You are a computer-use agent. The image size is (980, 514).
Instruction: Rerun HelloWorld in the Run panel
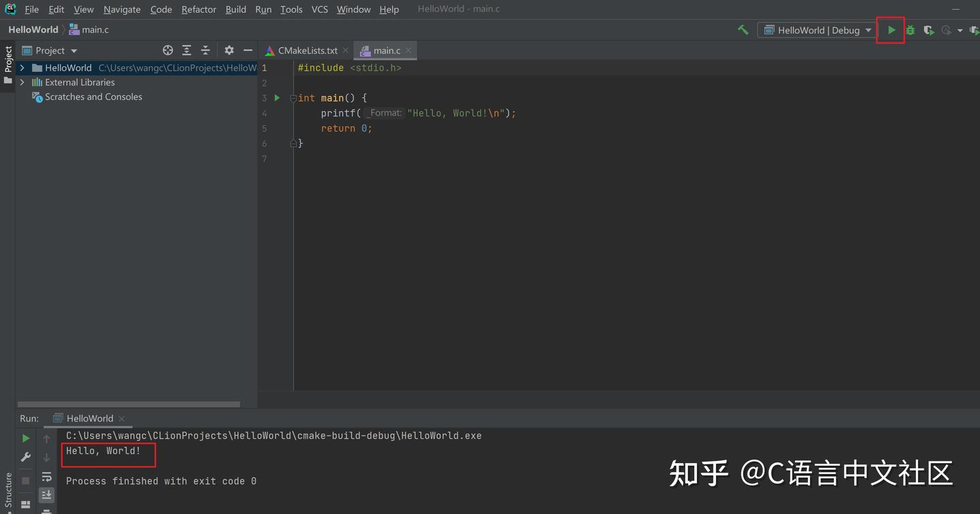(25, 438)
